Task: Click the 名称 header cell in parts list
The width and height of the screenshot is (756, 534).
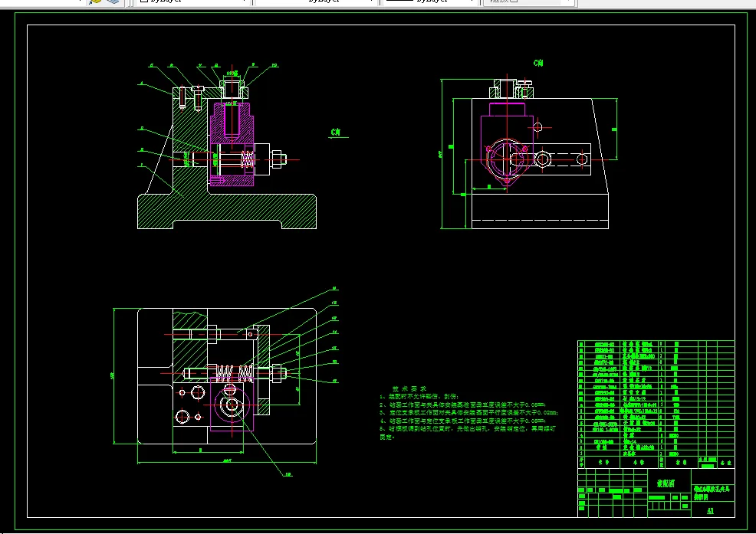Action: [x=639, y=462]
